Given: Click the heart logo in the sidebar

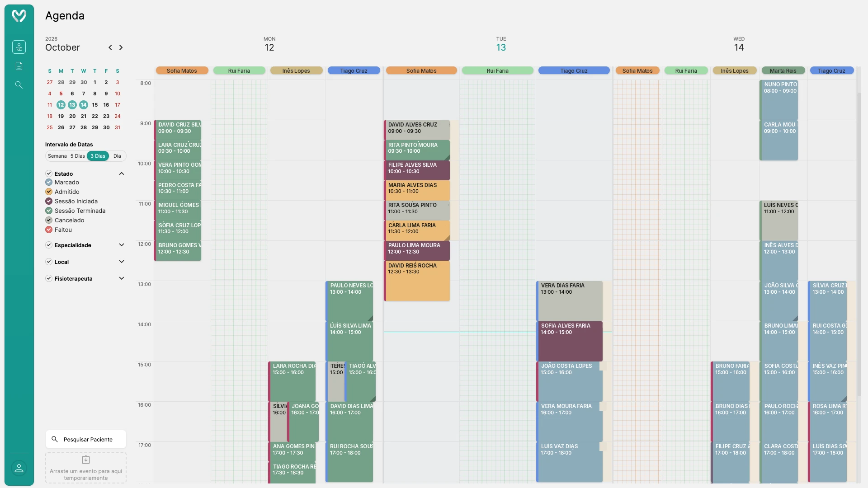Looking at the screenshot, I should 19,16.
